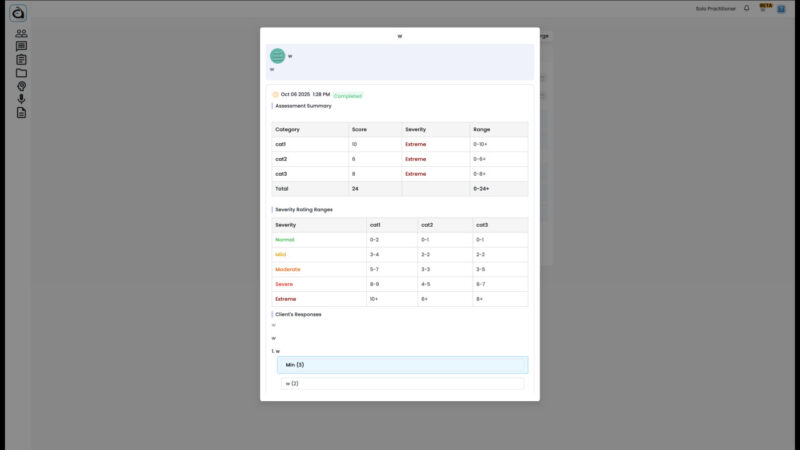This screenshot has height=450, width=800.
Task: Click the 'Severe' severity row label
Action: pyautogui.click(x=284, y=284)
